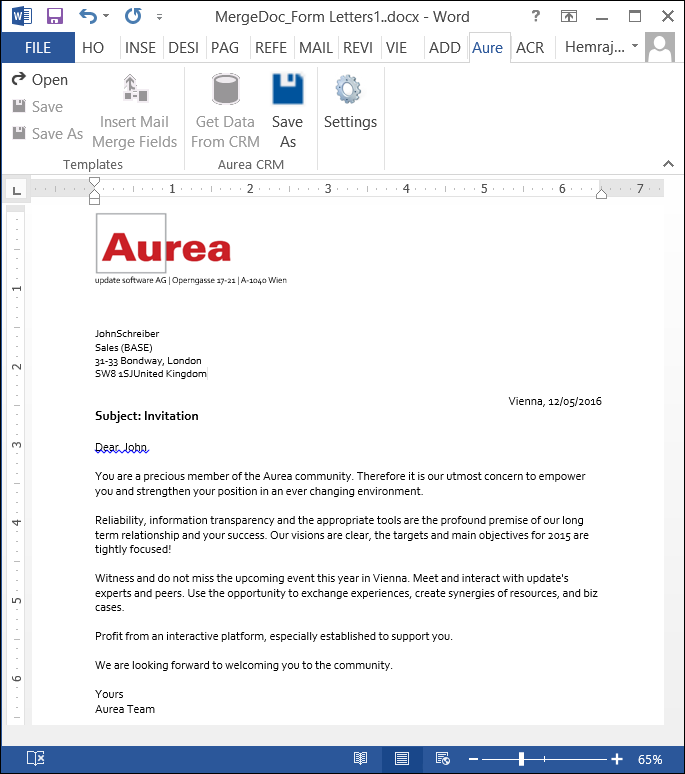Click the 'Sales (BASE)' line
685x774 pixels.
[124, 348]
